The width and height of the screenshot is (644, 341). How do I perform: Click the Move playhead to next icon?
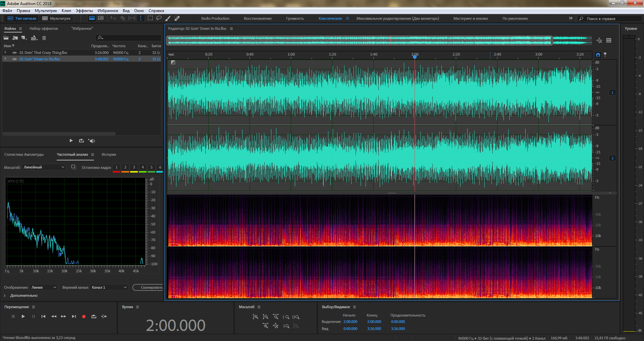[74, 316]
